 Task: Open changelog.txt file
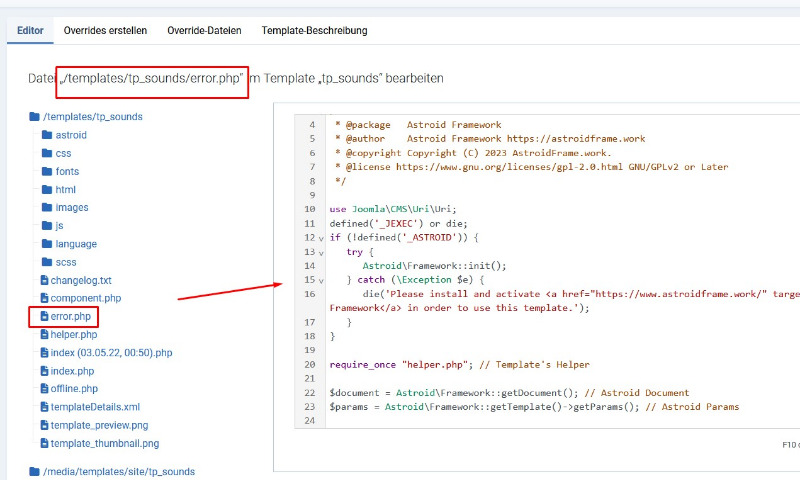[x=81, y=280]
